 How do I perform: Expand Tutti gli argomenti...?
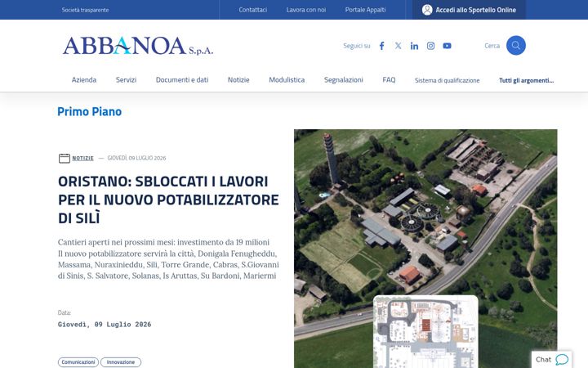(526, 80)
